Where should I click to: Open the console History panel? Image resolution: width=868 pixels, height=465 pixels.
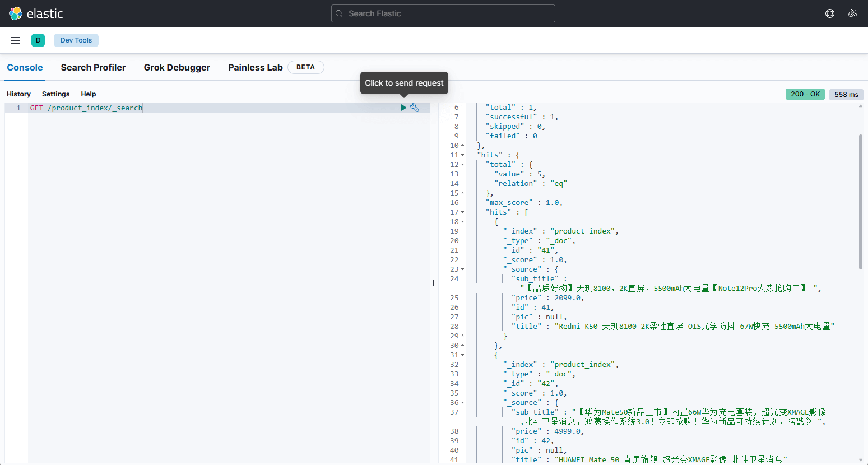tap(18, 94)
